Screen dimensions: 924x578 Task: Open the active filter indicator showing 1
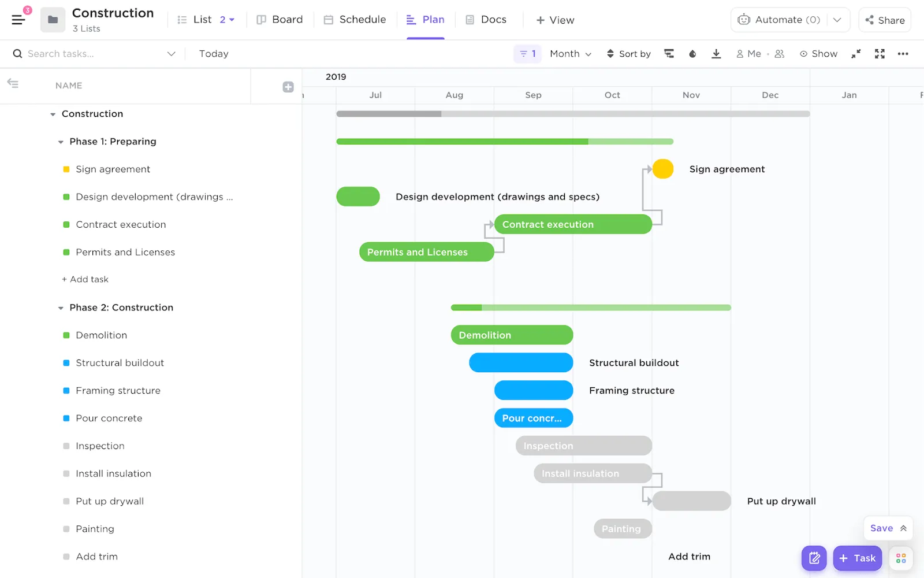coord(528,54)
